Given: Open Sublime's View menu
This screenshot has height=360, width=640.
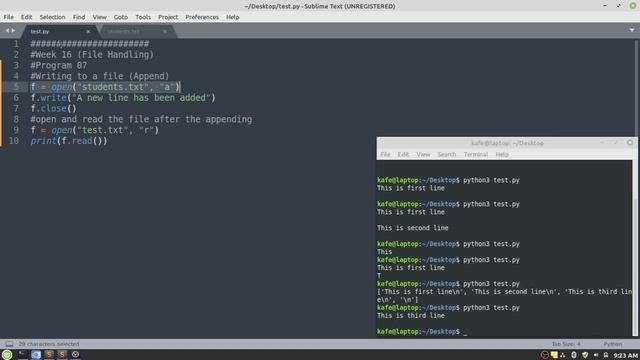Looking at the screenshot, I should click(99, 17).
